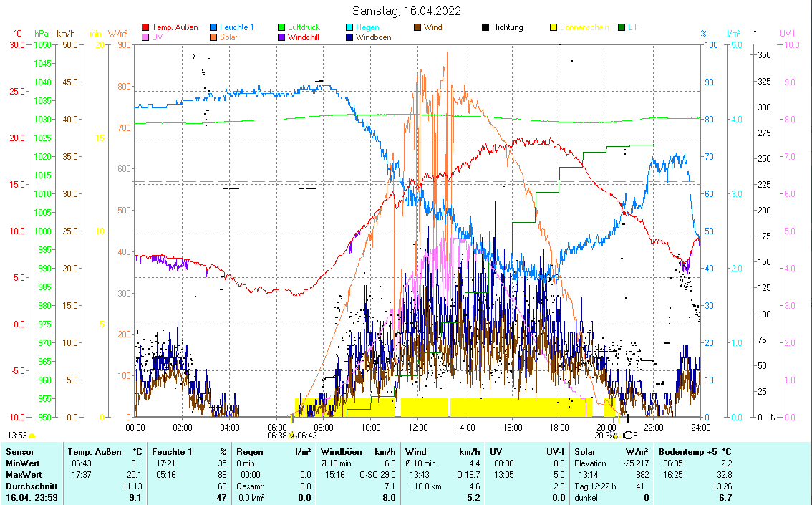
Task: Click the brown Wind legend swatch
Action: pyautogui.click(x=417, y=27)
